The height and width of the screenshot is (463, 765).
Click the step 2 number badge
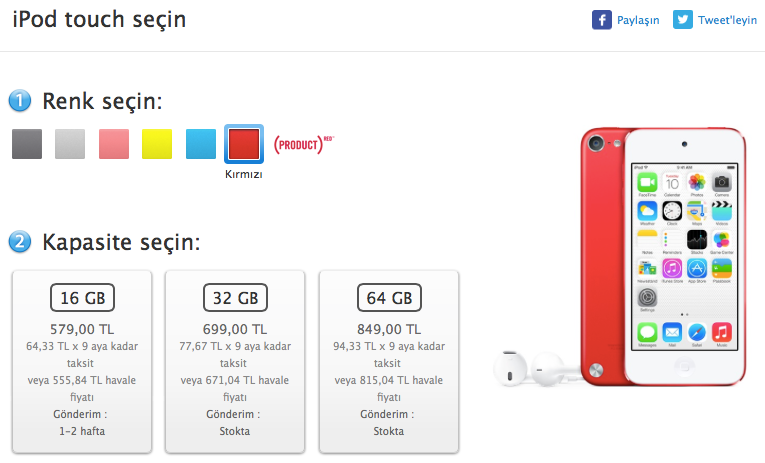click(x=21, y=241)
